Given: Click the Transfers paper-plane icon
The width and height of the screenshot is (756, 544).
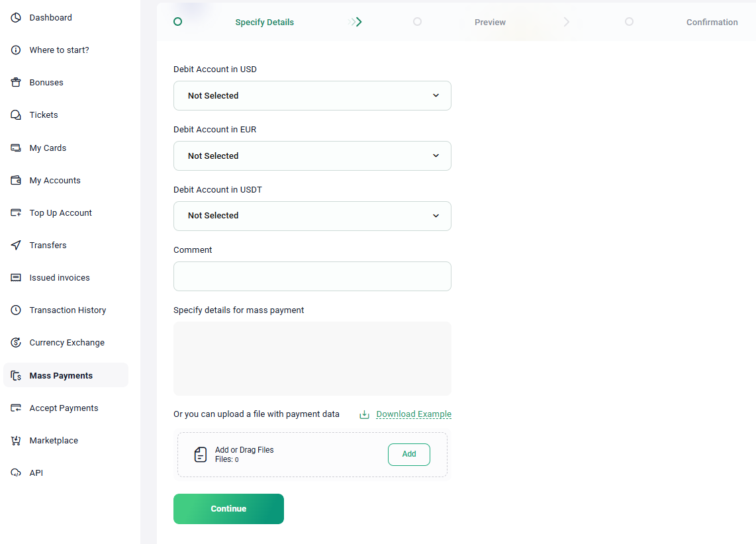Looking at the screenshot, I should [x=16, y=246].
